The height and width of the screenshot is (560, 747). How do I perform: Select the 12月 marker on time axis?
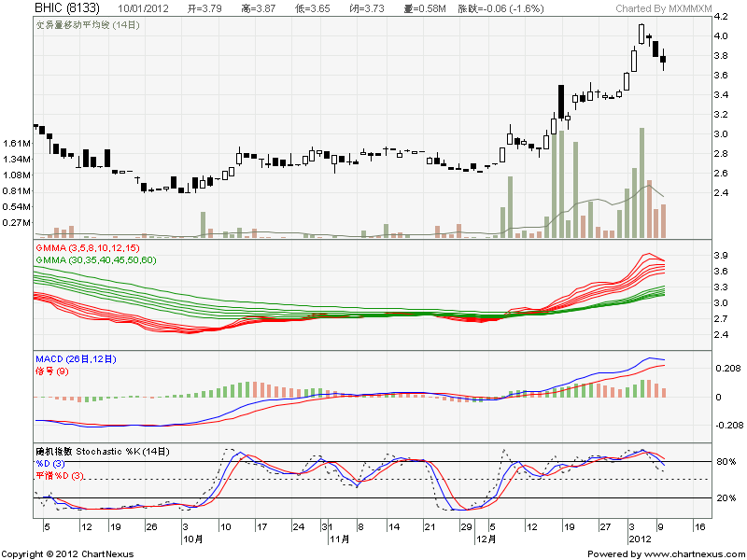484,539
